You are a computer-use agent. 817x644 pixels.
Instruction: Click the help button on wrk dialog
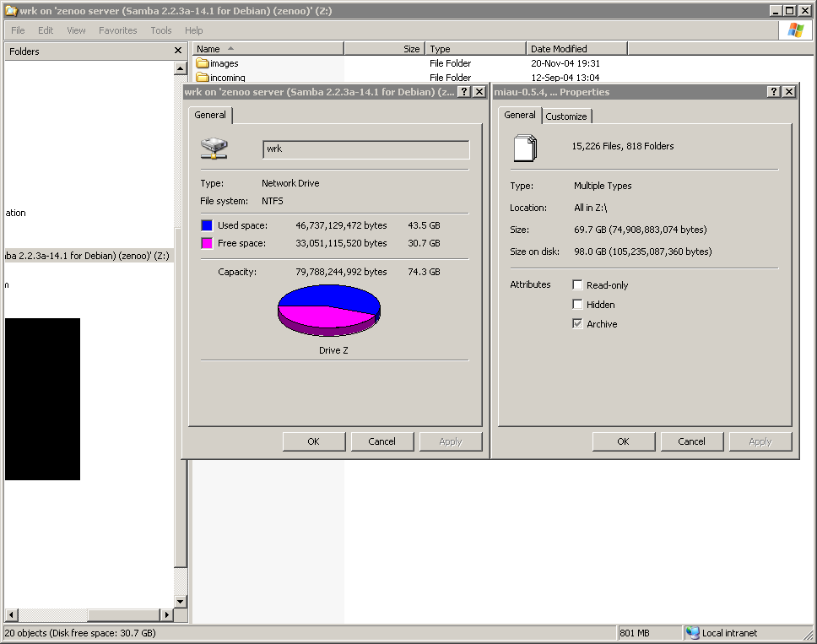pos(463,92)
